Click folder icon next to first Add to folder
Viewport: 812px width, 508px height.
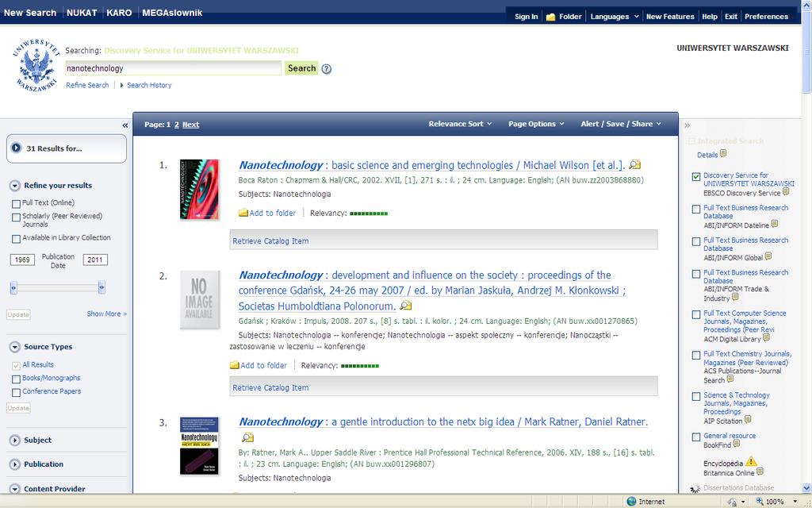tap(243, 213)
